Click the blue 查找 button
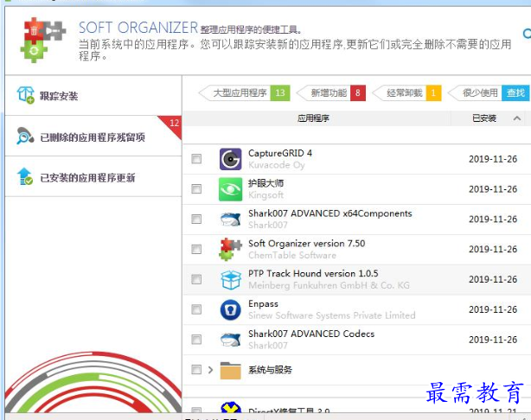Screen dimensions: 531x420 tap(515, 92)
